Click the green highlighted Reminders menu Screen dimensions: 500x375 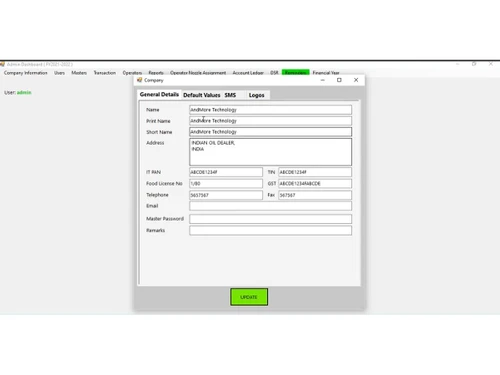coord(296,72)
